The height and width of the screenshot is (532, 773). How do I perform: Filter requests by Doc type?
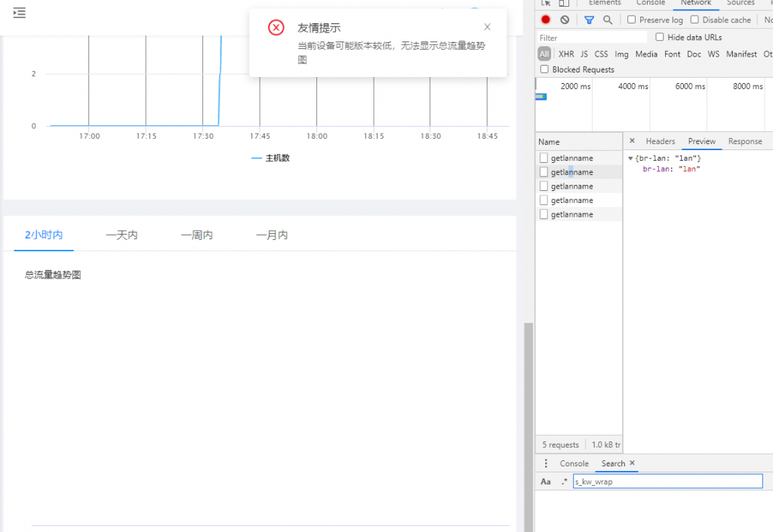694,54
